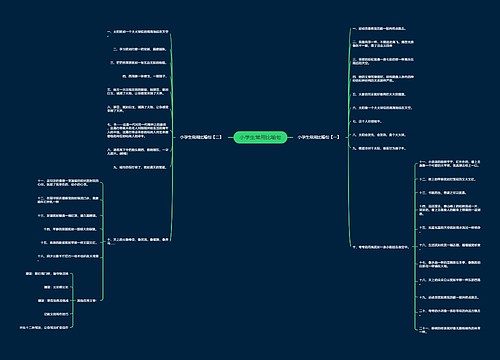Select item 九 under branch【一】 on right
The image size is (500, 360).
[379, 148]
